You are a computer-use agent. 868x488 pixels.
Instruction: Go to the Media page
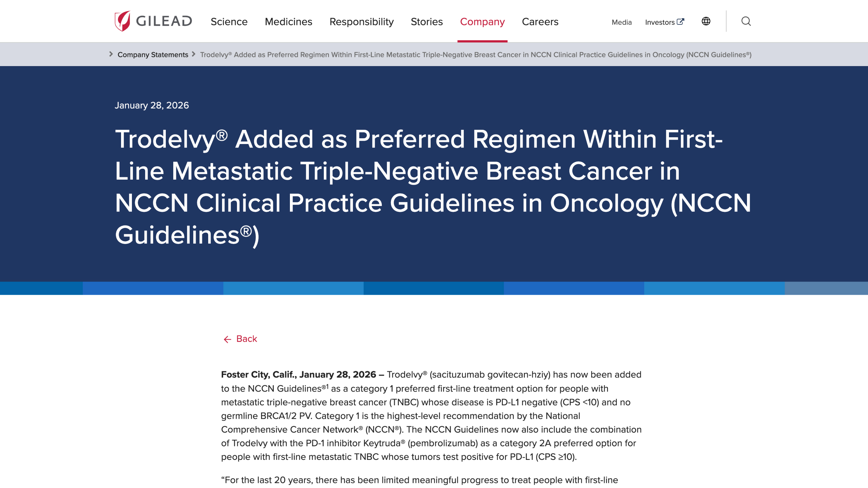point(622,22)
